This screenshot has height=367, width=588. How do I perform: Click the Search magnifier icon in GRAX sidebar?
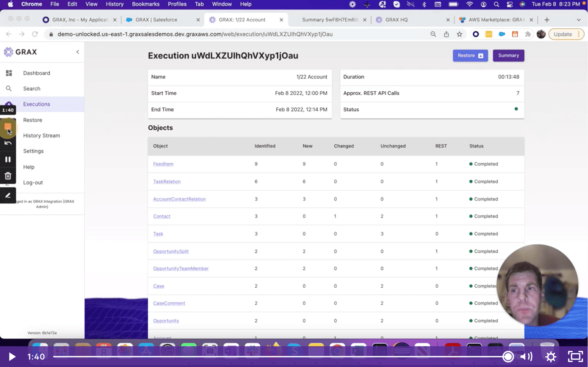(9, 88)
